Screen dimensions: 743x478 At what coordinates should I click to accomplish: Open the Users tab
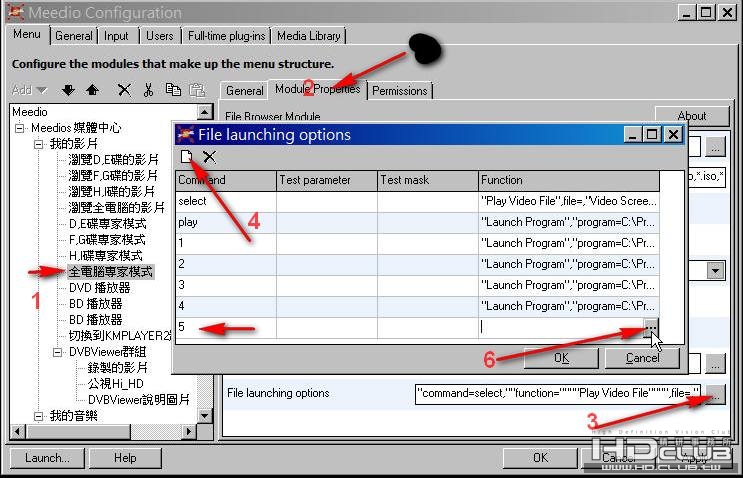(159, 36)
